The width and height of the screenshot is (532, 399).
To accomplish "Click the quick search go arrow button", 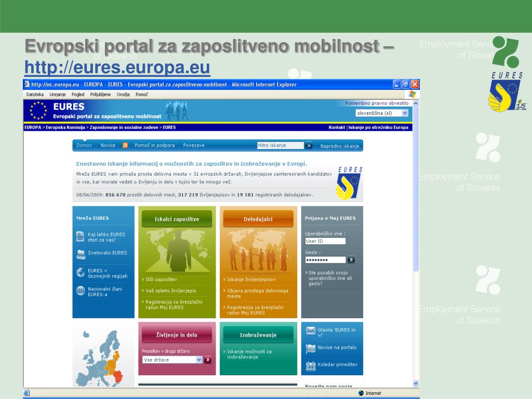I will pyautogui.click(x=309, y=145).
